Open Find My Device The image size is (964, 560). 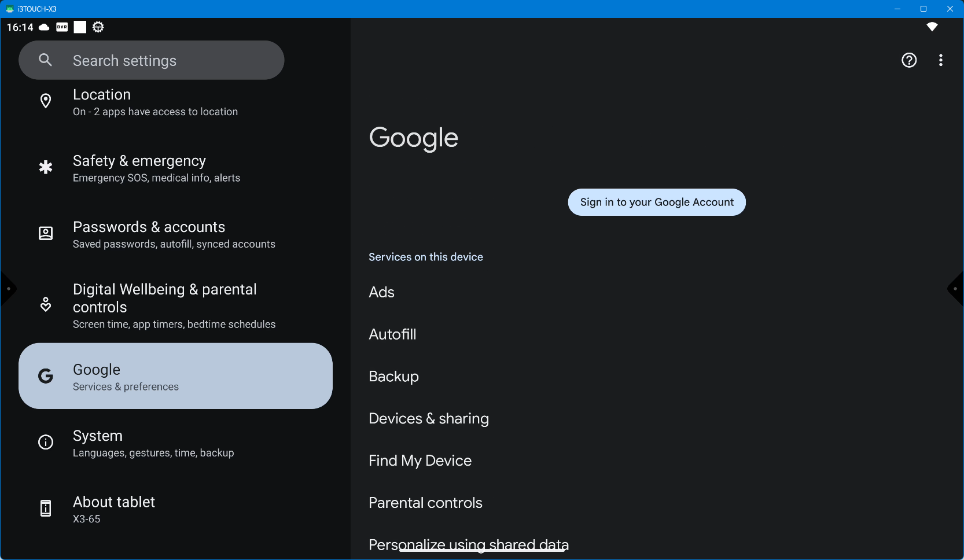pyautogui.click(x=420, y=461)
